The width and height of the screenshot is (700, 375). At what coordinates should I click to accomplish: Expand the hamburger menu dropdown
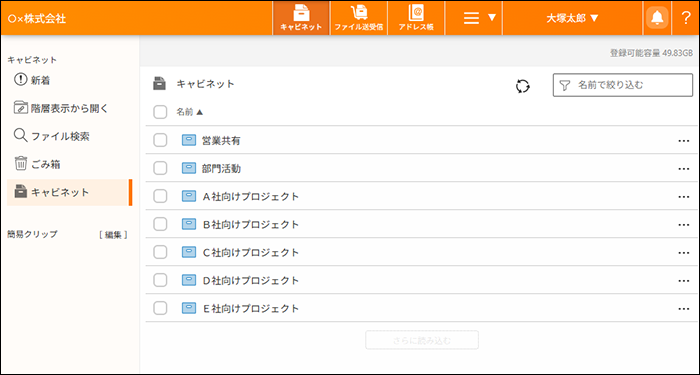(x=474, y=18)
